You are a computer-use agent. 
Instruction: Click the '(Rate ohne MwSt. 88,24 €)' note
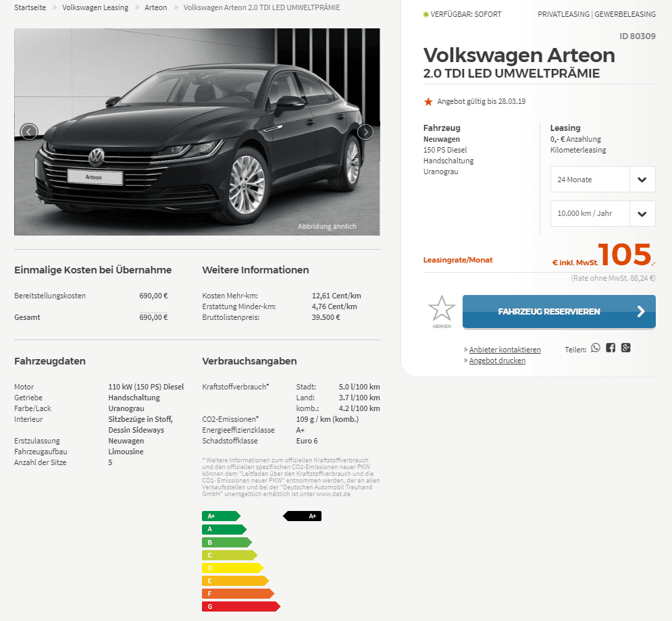click(x=613, y=278)
